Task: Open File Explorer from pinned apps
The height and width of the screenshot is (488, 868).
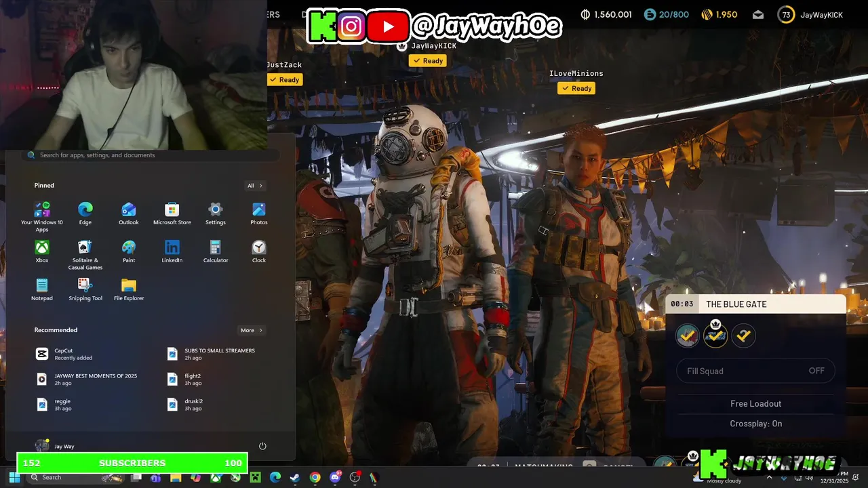Action: coord(129,289)
